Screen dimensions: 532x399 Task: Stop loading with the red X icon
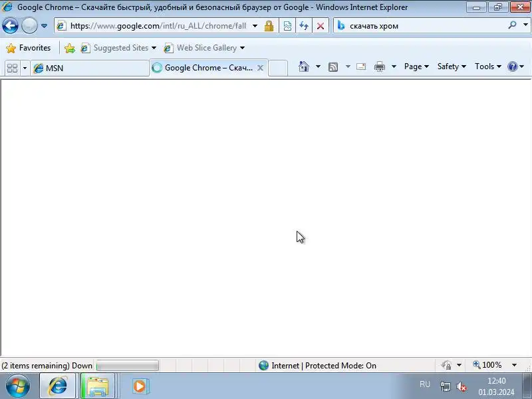point(321,26)
